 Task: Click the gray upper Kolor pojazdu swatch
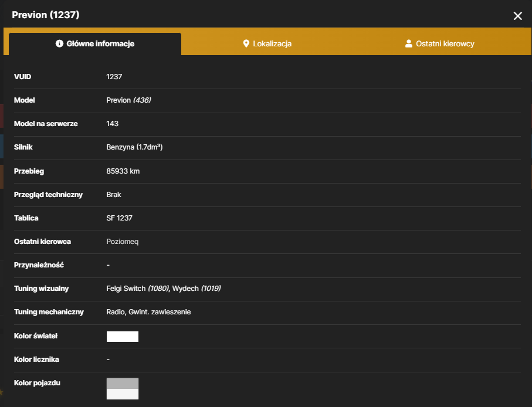click(123, 384)
